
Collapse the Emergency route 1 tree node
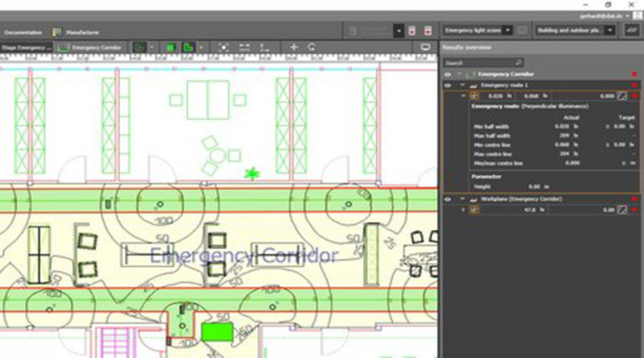[464, 84]
